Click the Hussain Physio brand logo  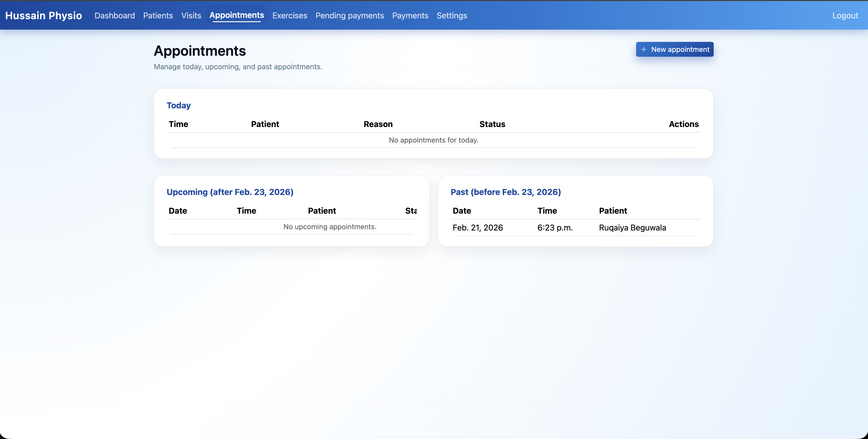click(44, 16)
